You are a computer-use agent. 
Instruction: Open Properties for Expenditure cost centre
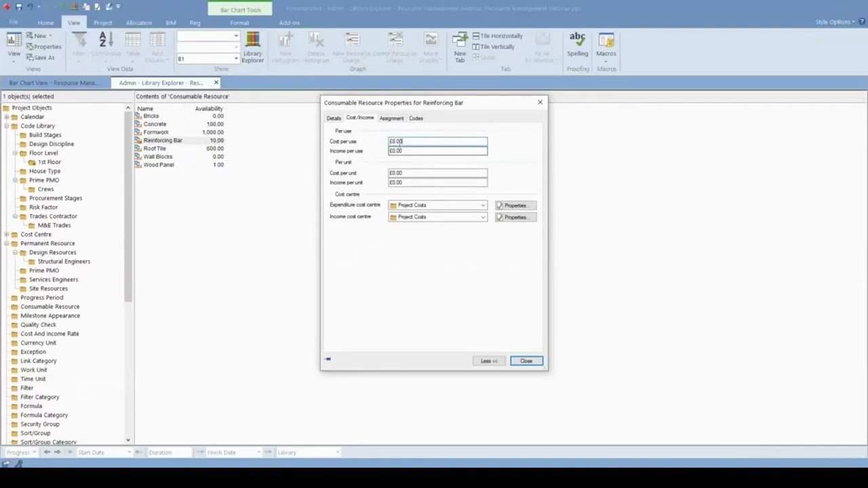tap(515, 205)
